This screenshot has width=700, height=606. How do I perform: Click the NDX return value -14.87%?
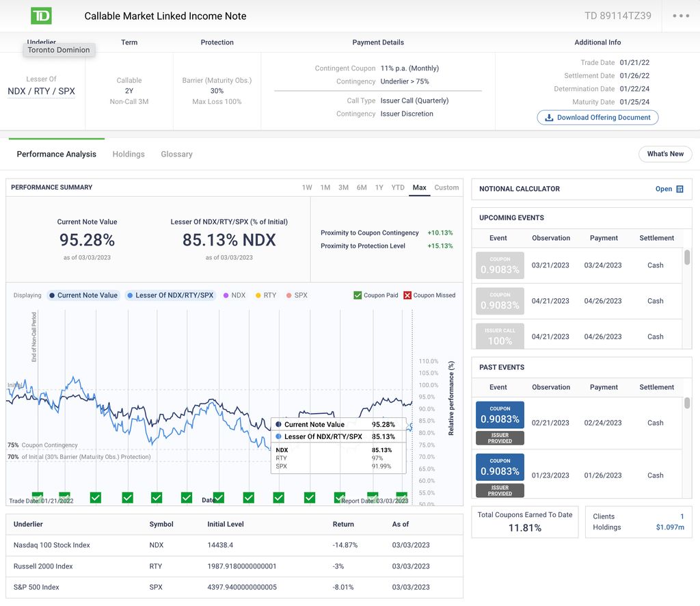pyautogui.click(x=345, y=545)
